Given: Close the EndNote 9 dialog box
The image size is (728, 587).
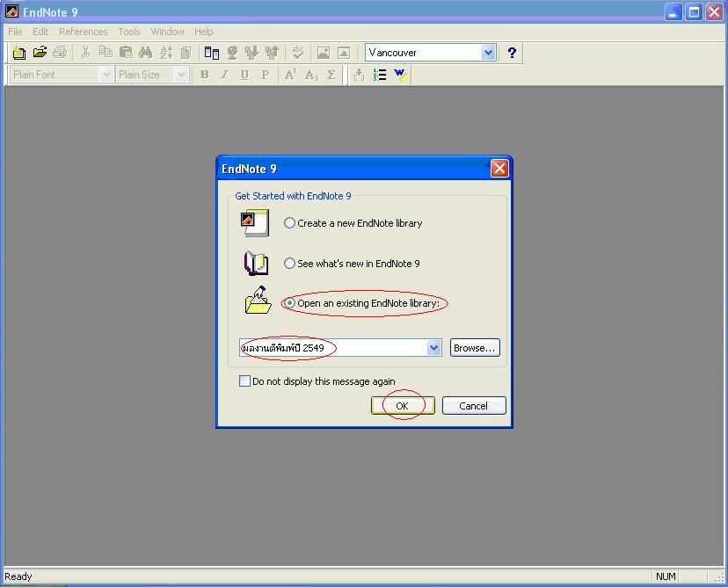Looking at the screenshot, I should click(x=499, y=169).
